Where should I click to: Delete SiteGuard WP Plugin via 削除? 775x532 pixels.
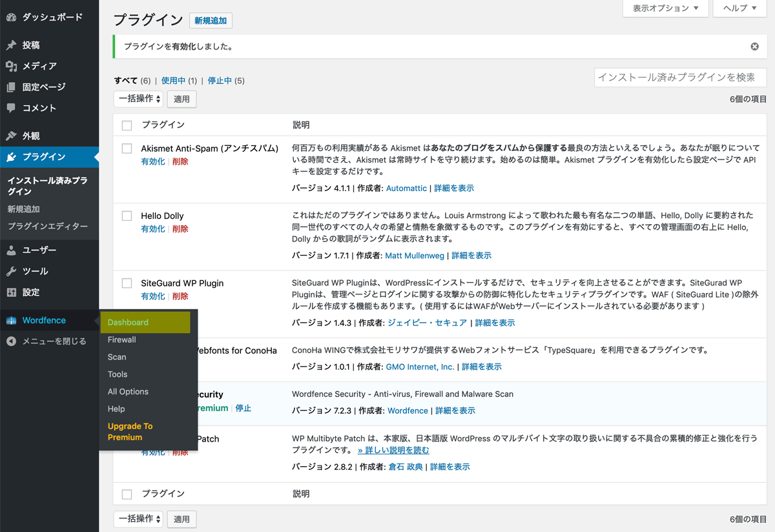pyautogui.click(x=180, y=296)
